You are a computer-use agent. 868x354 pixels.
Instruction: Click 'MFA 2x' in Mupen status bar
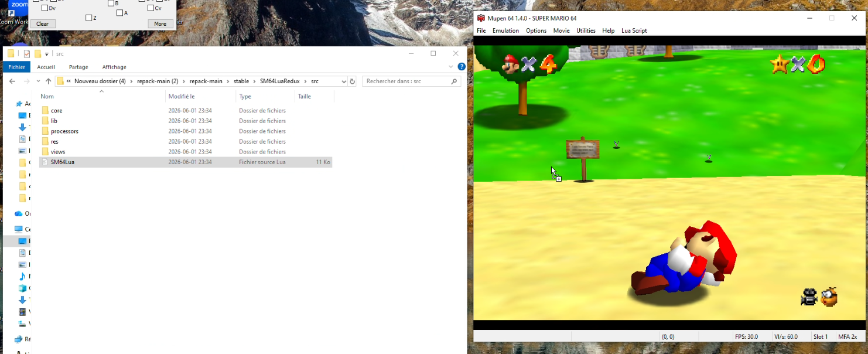coord(848,336)
